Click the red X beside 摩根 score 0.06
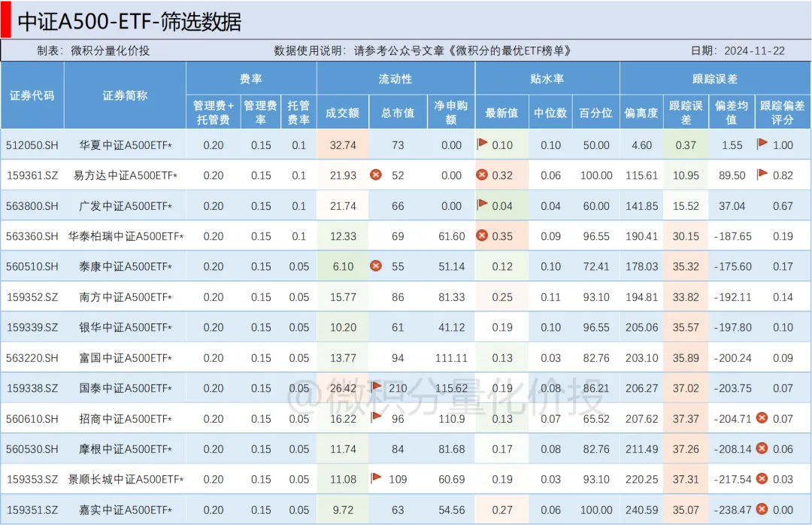812x525 pixels. tap(762, 448)
